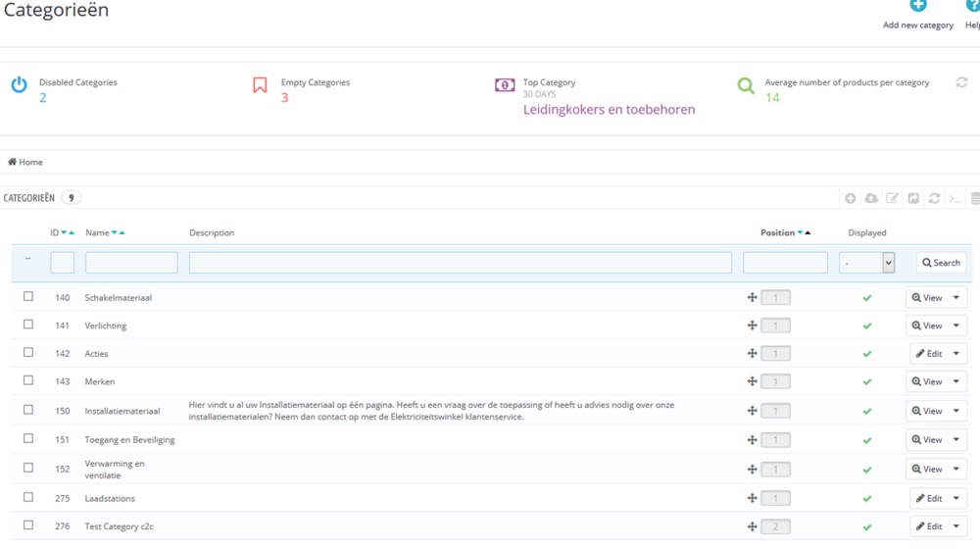
Task: Click the move handle for Schakelmateriaal row
Action: (752, 298)
